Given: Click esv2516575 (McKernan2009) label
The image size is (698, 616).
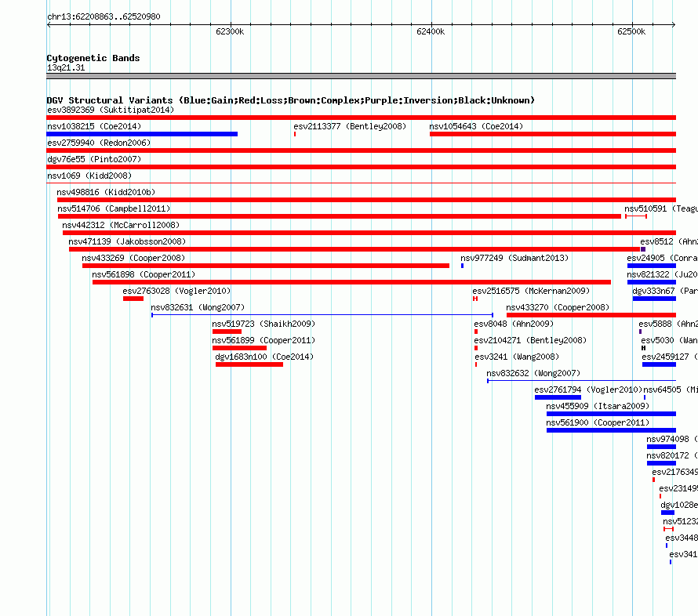Looking at the screenshot, I should [x=531, y=291].
